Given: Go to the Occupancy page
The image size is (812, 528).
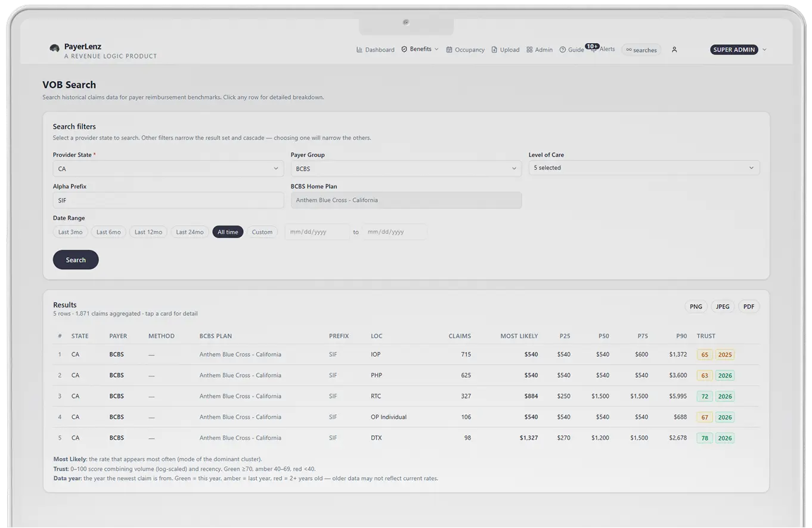Looking at the screenshot, I should pyautogui.click(x=465, y=50).
